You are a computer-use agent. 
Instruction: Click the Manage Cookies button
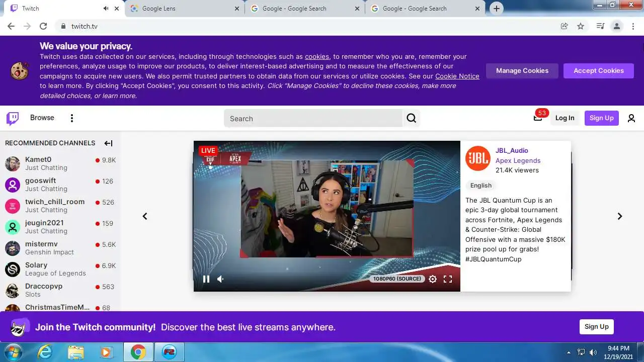522,71
